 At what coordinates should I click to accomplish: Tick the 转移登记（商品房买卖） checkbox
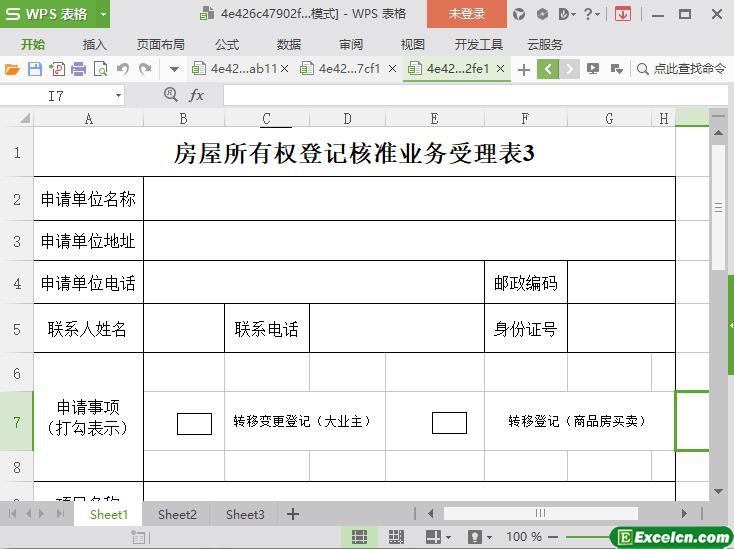click(x=449, y=423)
